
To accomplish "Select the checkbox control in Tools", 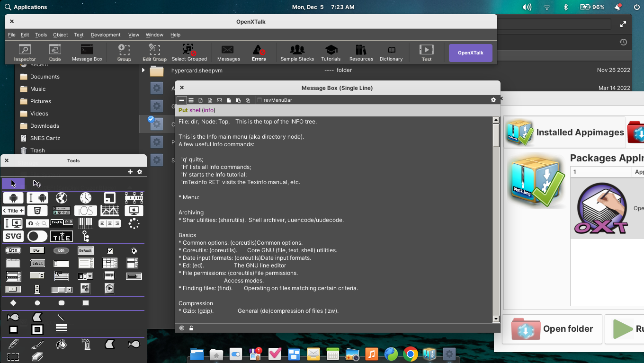I will click(110, 250).
